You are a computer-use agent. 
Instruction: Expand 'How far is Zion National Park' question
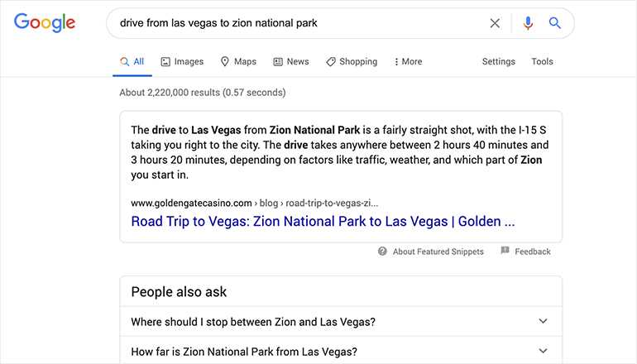coord(341,351)
